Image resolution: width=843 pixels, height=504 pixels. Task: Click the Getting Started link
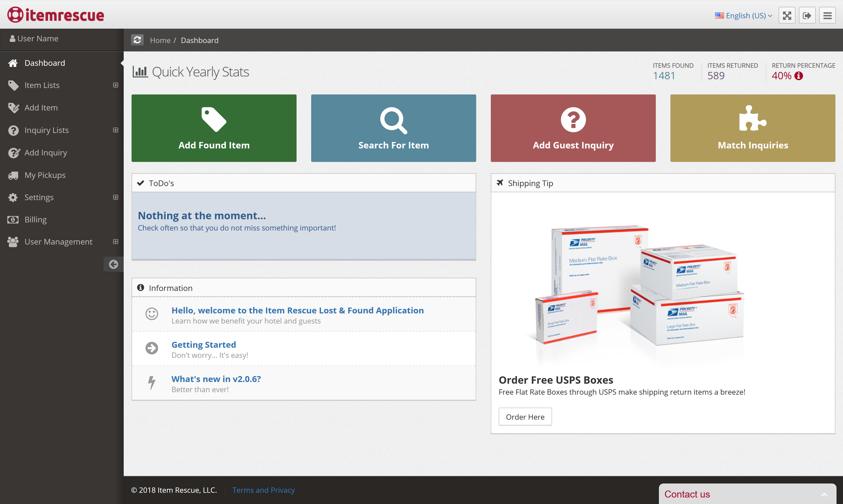[x=204, y=344]
